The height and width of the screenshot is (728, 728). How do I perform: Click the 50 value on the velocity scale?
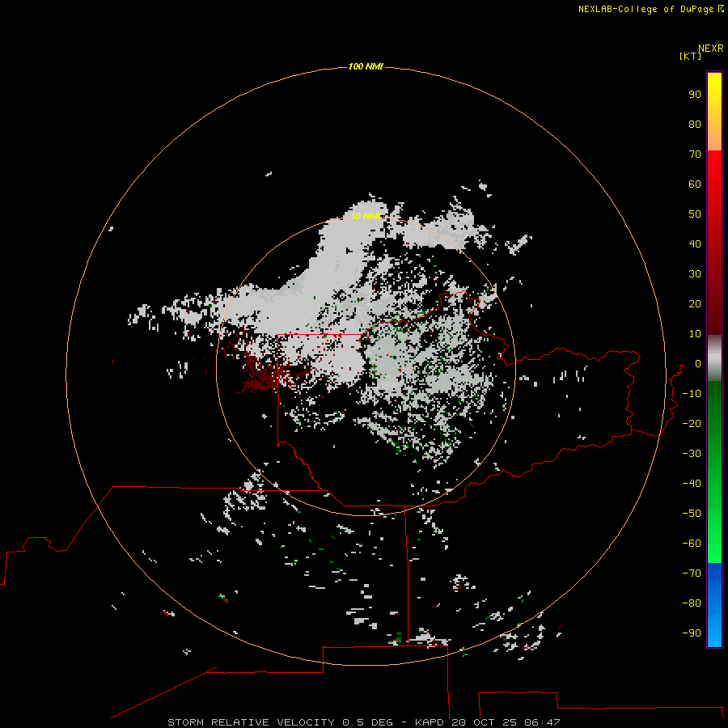pyautogui.click(x=695, y=214)
